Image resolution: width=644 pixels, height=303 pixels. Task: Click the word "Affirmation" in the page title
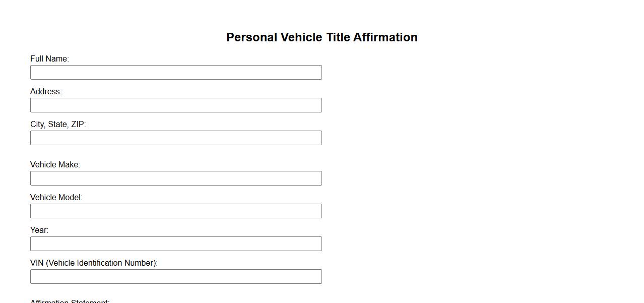[x=385, y=37]
